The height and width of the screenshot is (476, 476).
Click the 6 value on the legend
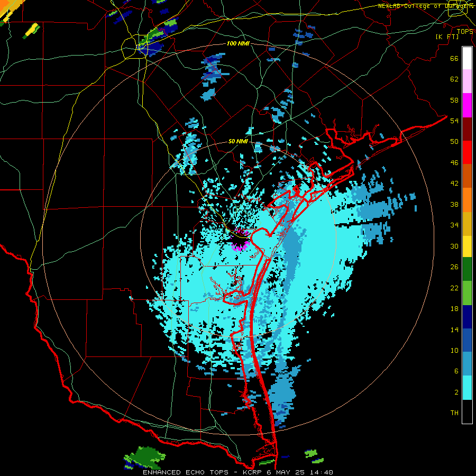456,371
